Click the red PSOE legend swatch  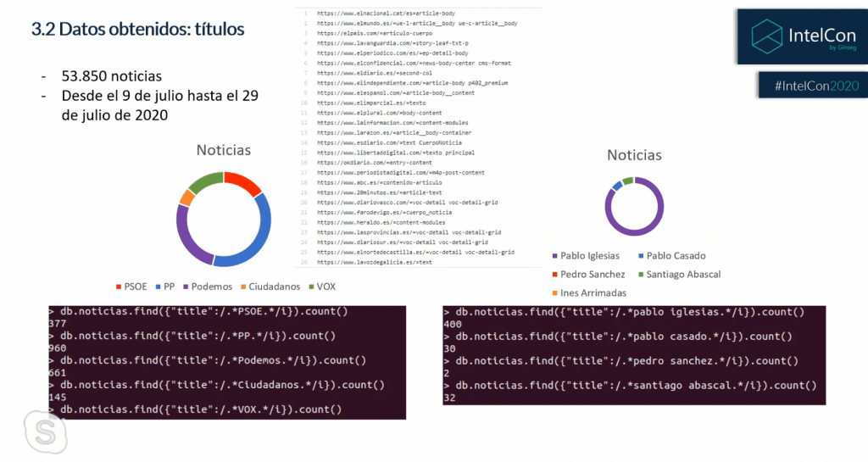click(119, 287)
